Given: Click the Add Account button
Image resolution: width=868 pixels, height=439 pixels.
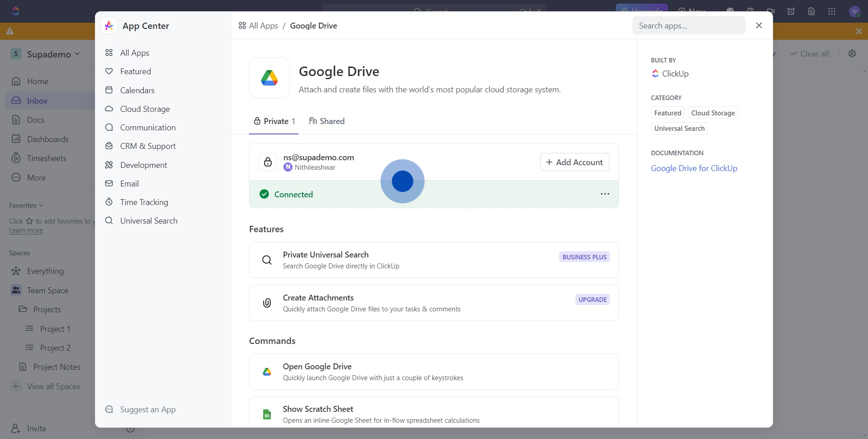Looking at the screenshot, I should [x=575, y=162].
